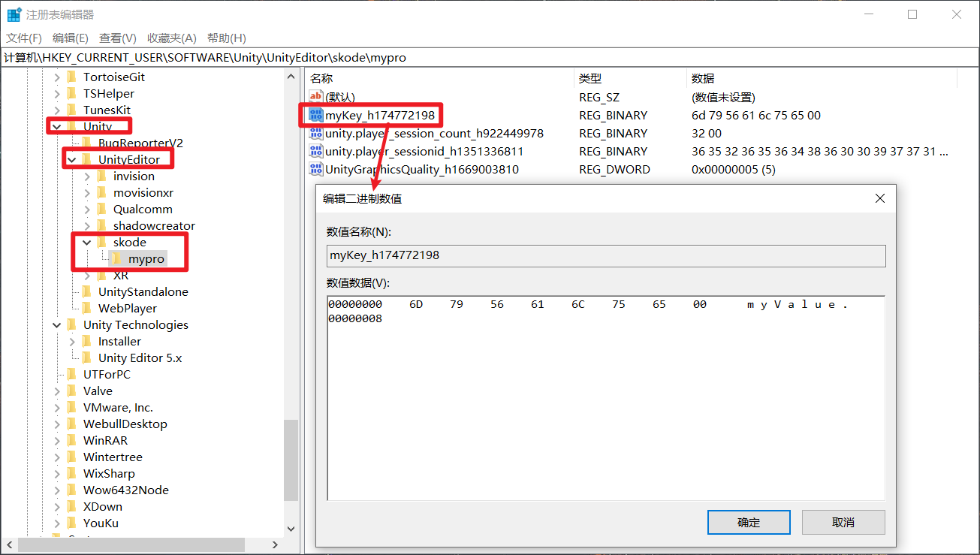This screenshot has width=980, height=555.
Task: Click the UTForPC folder icon
Action: [72, 374]
